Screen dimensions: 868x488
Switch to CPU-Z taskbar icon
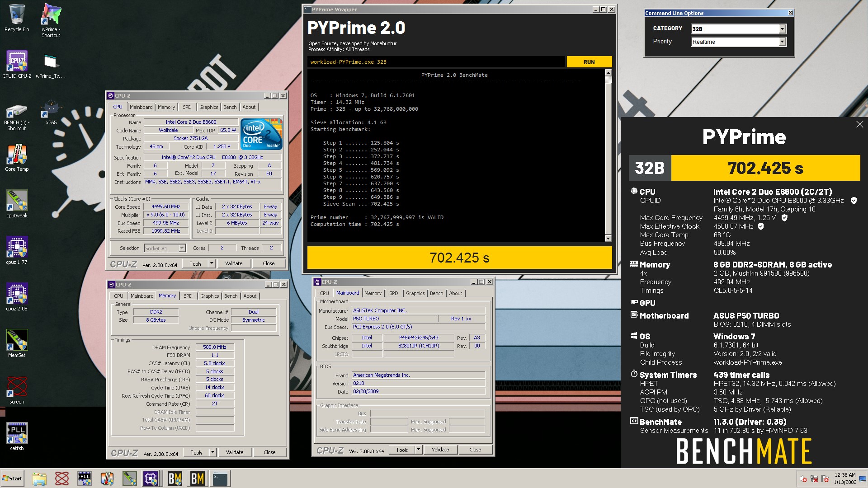(x=151, y=479)
